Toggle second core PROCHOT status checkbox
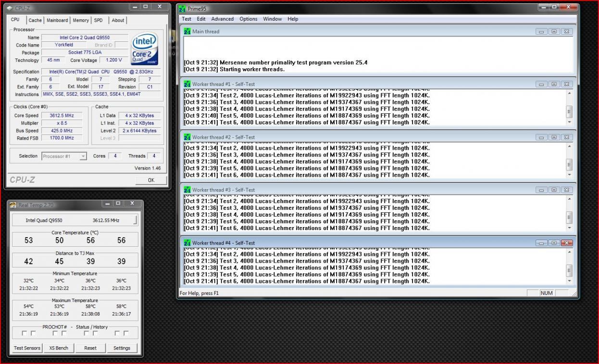Screen dimensions: 599x364 point(56,333)
